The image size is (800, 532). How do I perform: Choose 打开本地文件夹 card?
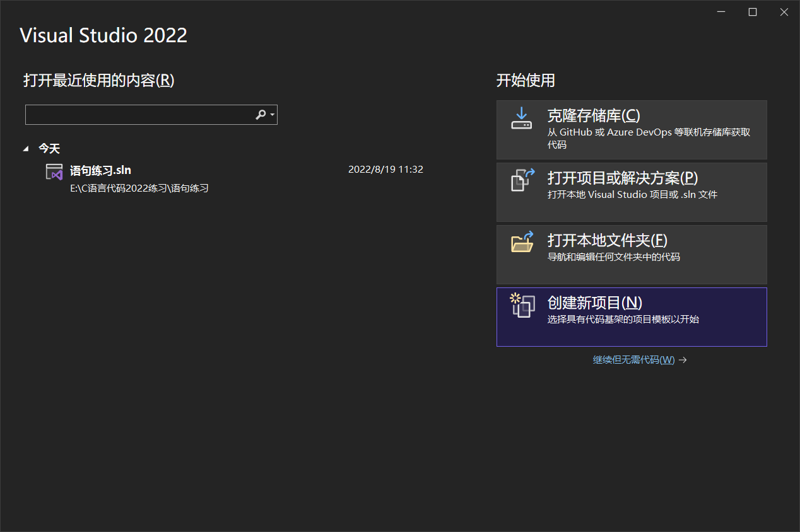[632, 255]
